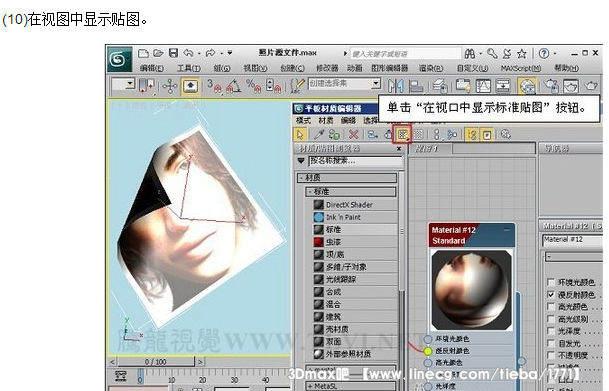Toggle the Parameter Editor panel icon

[486, 134]
